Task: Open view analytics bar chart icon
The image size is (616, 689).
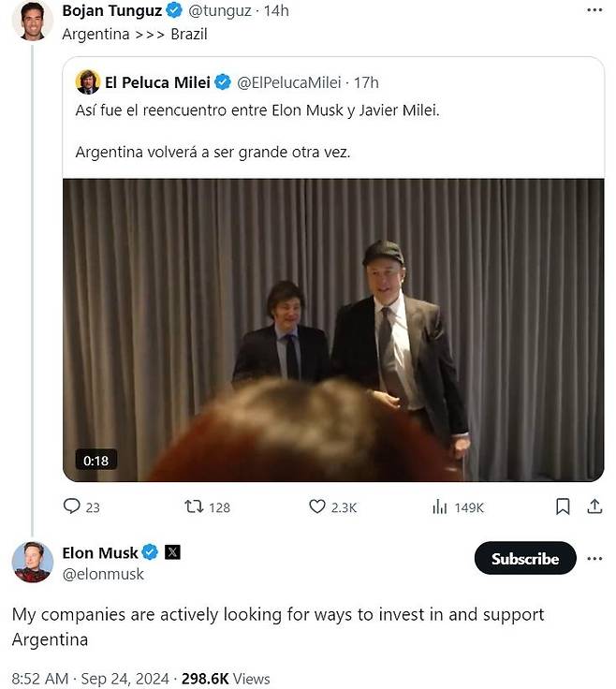Action: coord(440,506)
